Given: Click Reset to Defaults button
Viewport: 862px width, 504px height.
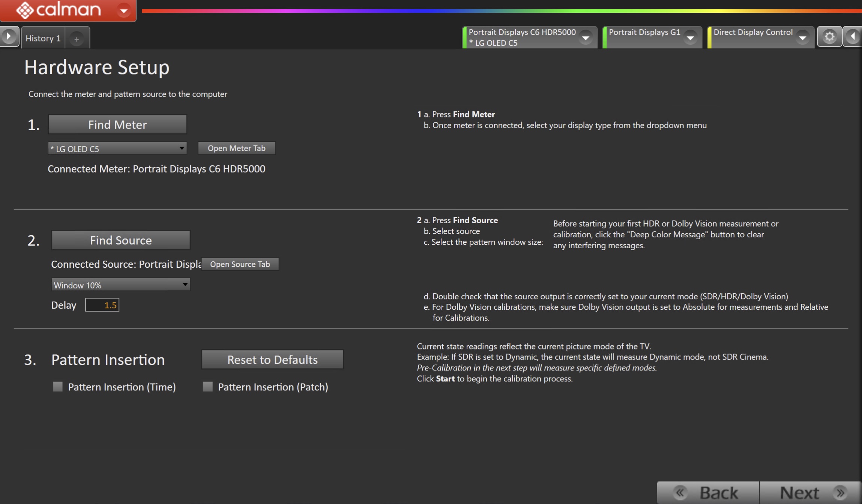Looking at the screenshot, I should click(x=272, y=360).
